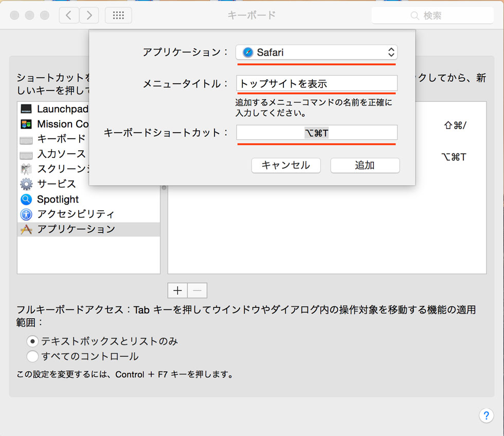Image resolution: width=504 pixels, height=436 pixels.
Task: Click the キャンセル button
Action: coord(286,166)
